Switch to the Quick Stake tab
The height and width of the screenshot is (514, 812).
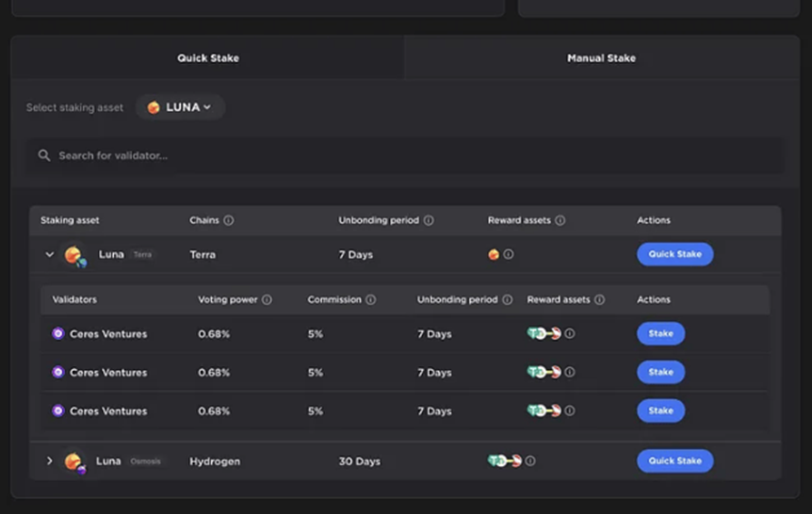(x=208, y=58)
